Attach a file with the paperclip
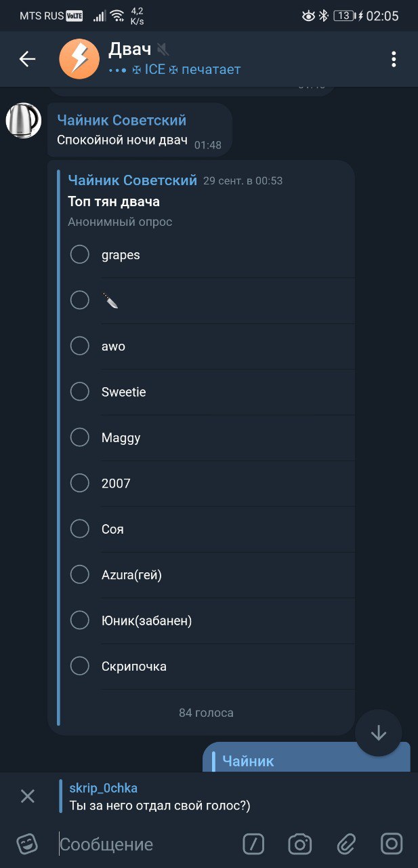The image size is (418, 868). point(346,844)
